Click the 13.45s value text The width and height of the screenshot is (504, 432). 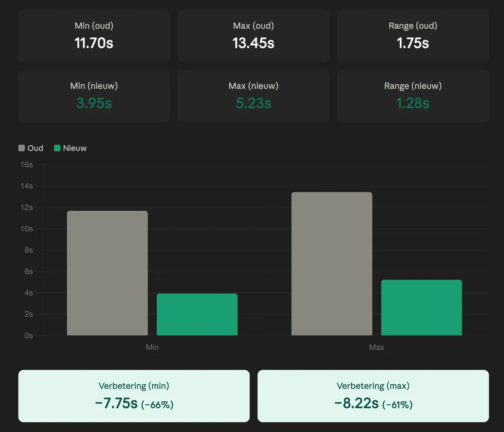254,43
